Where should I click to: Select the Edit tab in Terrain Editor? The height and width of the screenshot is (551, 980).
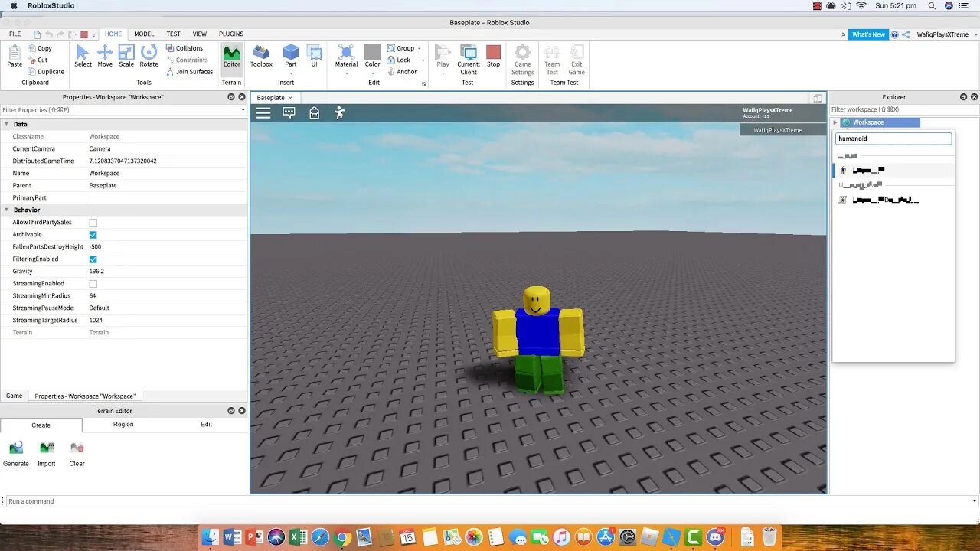(x=207, y=424)
